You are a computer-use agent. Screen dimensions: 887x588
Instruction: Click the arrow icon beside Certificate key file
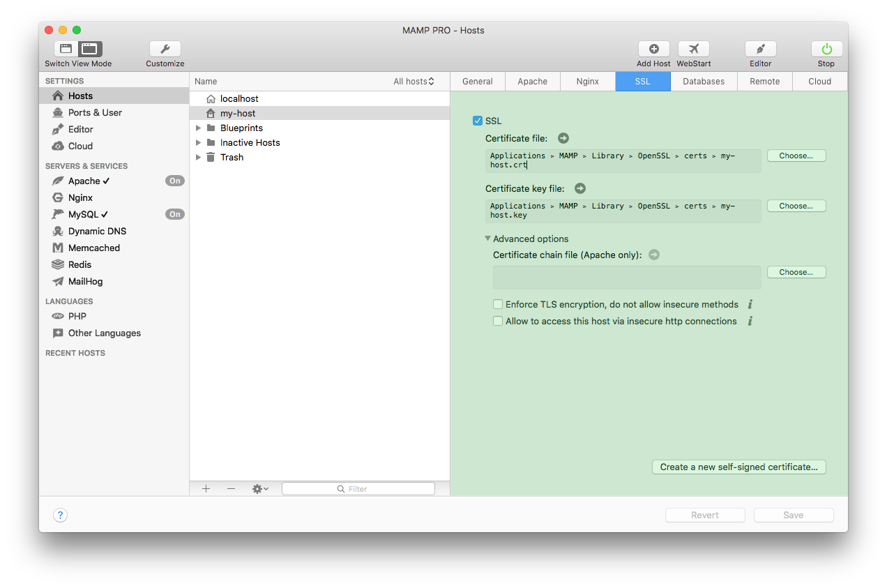[x=580, y=188]
